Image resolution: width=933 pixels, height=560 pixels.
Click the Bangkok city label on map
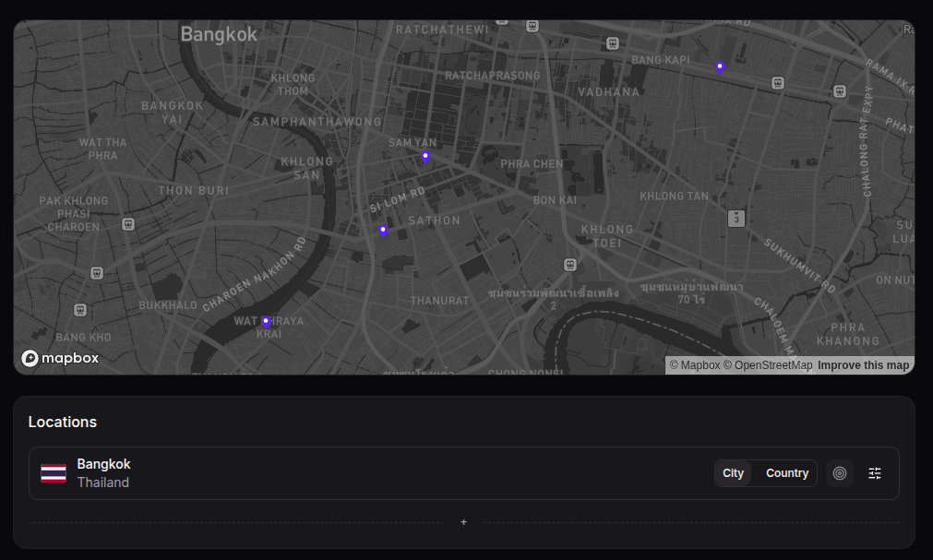219,34
